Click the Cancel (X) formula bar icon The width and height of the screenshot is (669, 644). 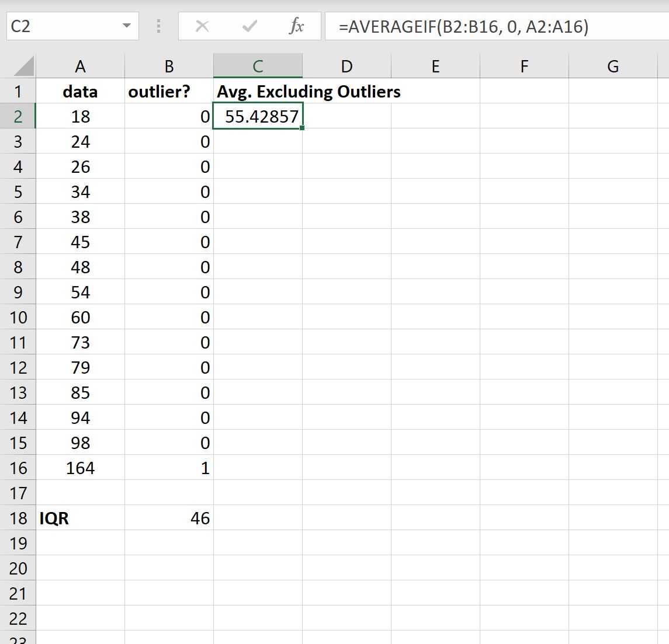[x=202, y=26]
